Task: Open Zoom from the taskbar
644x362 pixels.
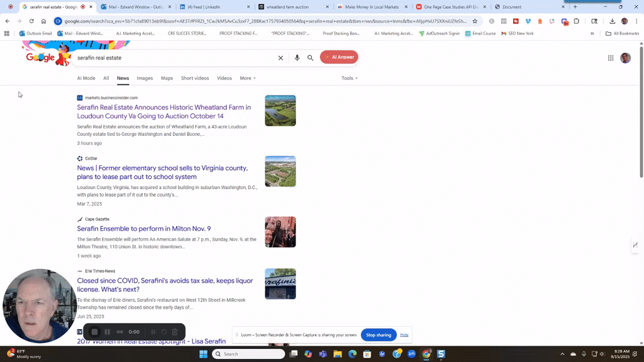Action: 411,354
